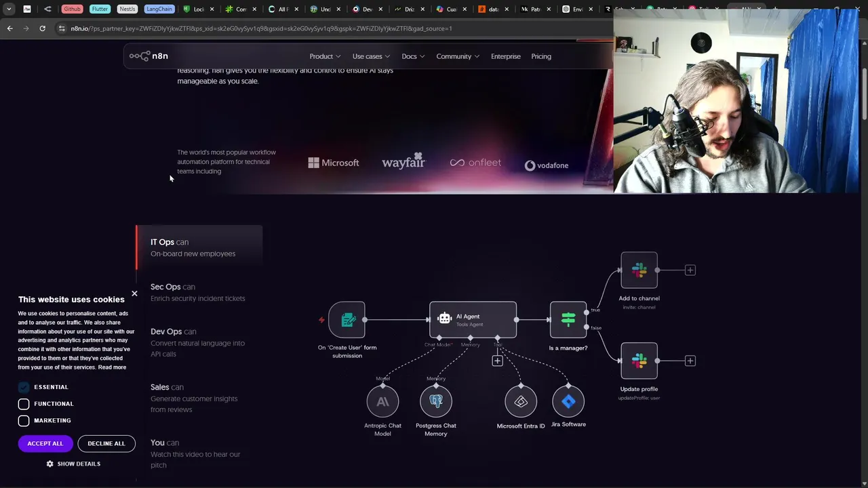Select the 'Sales can' use case tab
Image resolution: width=868 pixels, height=488 pixels.
[199, 398]
